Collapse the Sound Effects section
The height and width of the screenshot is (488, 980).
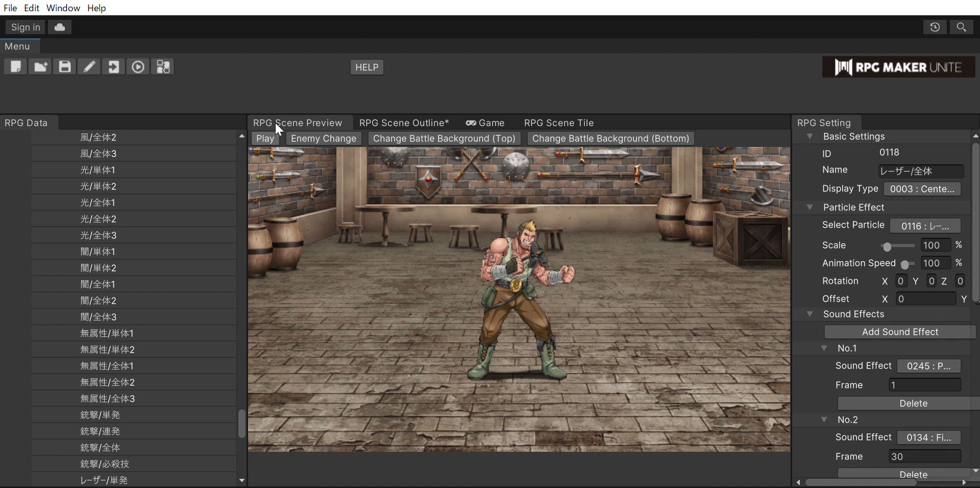(x=810, y=314)
